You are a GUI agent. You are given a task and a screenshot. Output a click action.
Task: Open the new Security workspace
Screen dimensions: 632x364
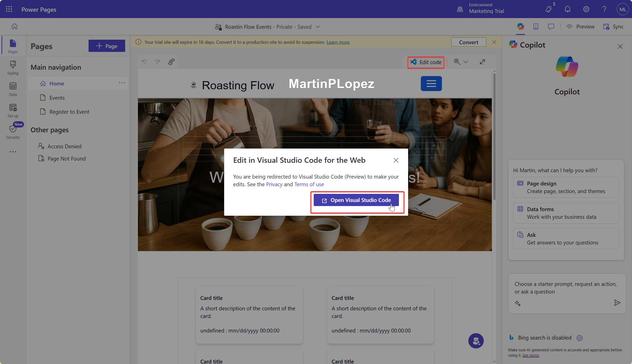[13, 131]
